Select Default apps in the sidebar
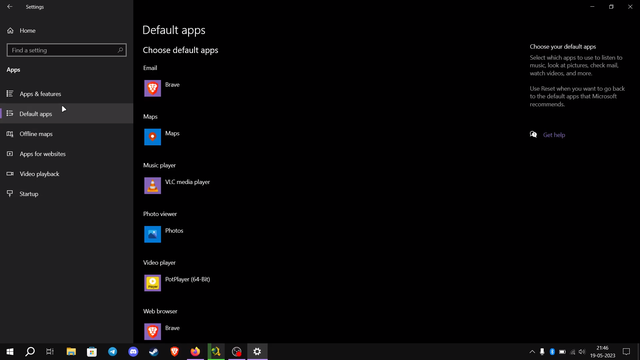 click(x=67, y=114)
